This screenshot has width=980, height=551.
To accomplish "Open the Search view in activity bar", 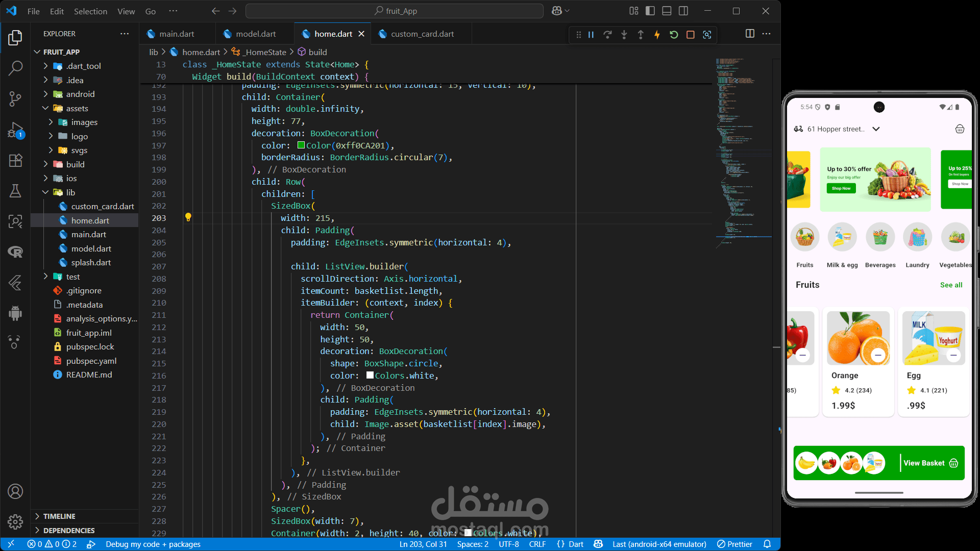I will (15, 68).
